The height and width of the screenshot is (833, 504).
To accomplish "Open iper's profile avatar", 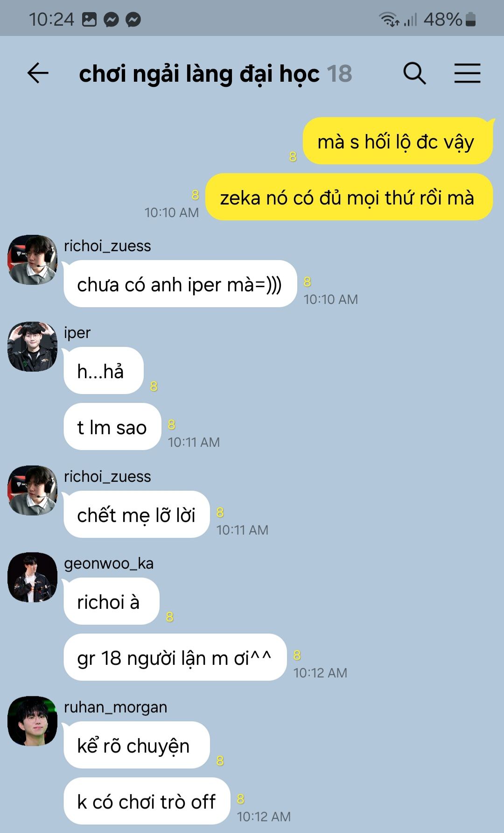I will coord(33,346).
